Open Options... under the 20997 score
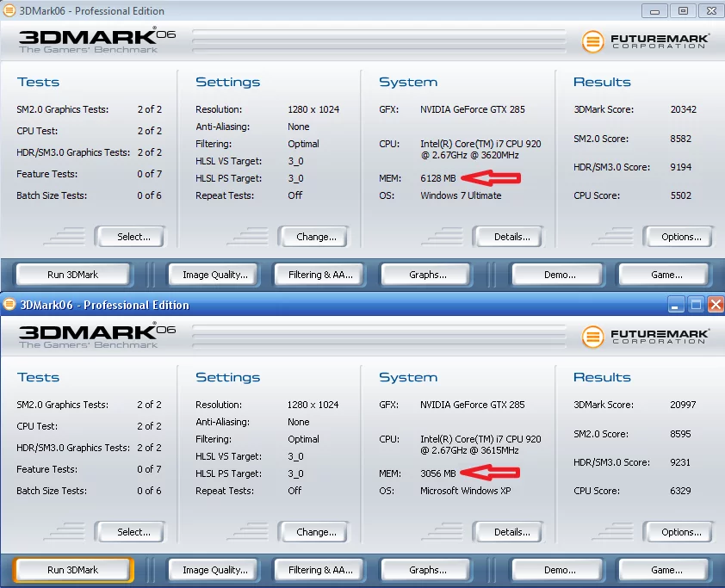The width and height of the screenshot is (725, 588). pyautogui.click(x=679, y=532)
